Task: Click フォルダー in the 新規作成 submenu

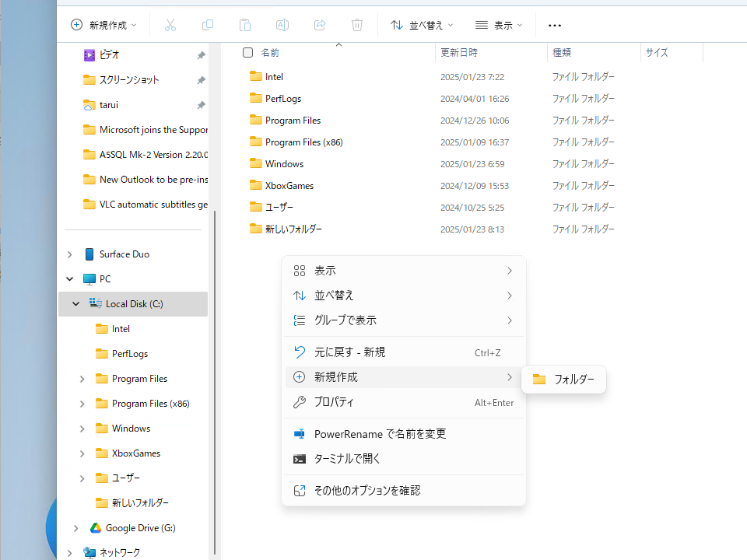Action: tap(563, 380)
